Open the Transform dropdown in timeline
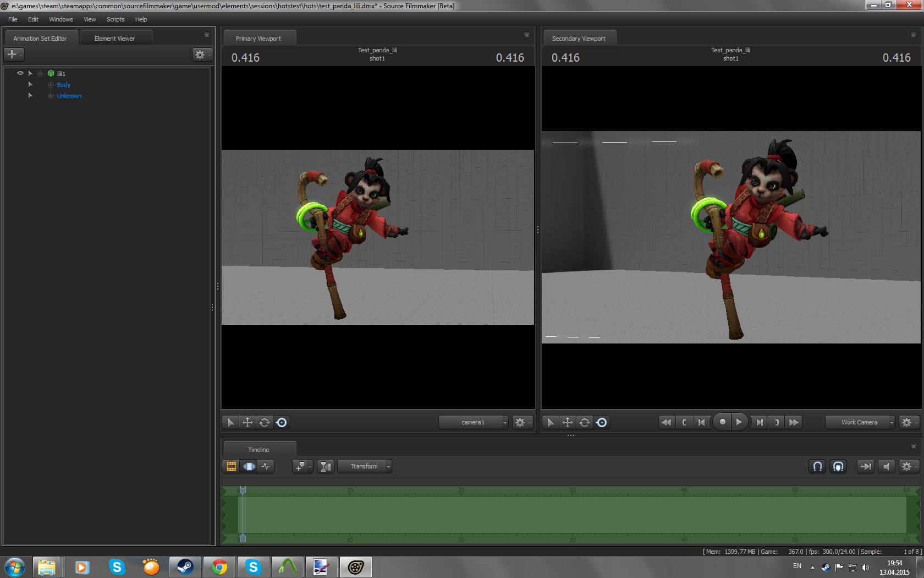This screenshot has width=924, height=578. (x=365, y=466)
